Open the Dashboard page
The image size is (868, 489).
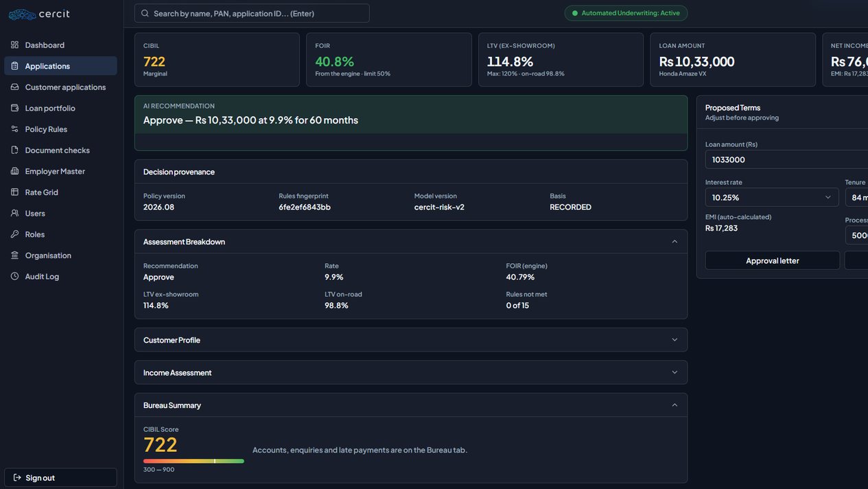[x=60, y=45]
